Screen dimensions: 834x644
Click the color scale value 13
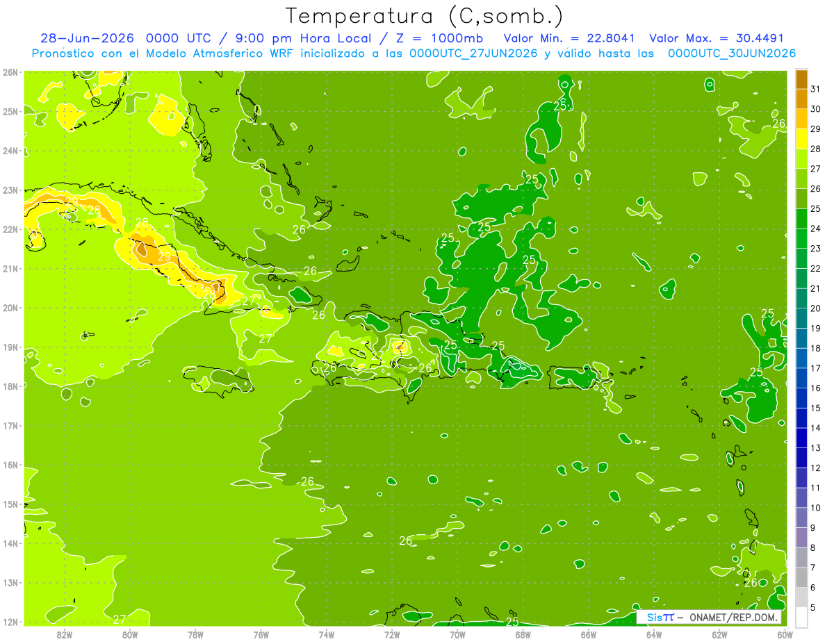coord(816,448)
